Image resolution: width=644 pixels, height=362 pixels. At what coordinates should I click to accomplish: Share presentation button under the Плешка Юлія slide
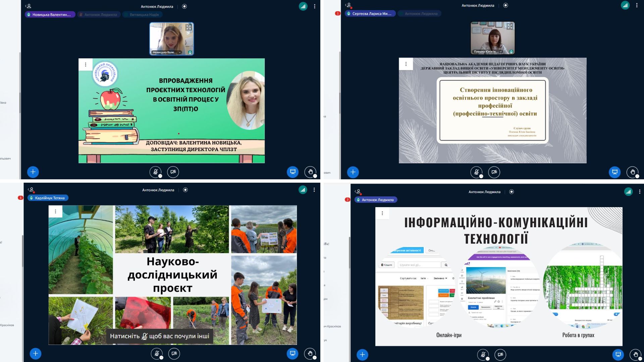(x=614, y=172)
